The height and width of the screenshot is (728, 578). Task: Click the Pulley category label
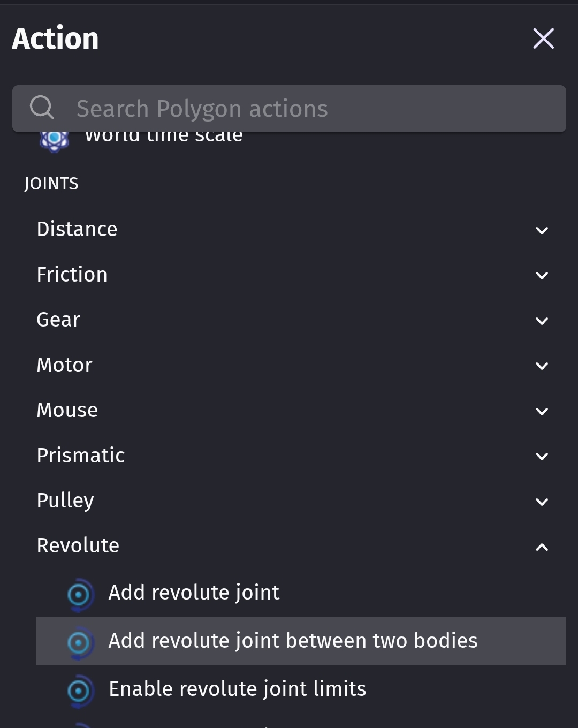65,500
